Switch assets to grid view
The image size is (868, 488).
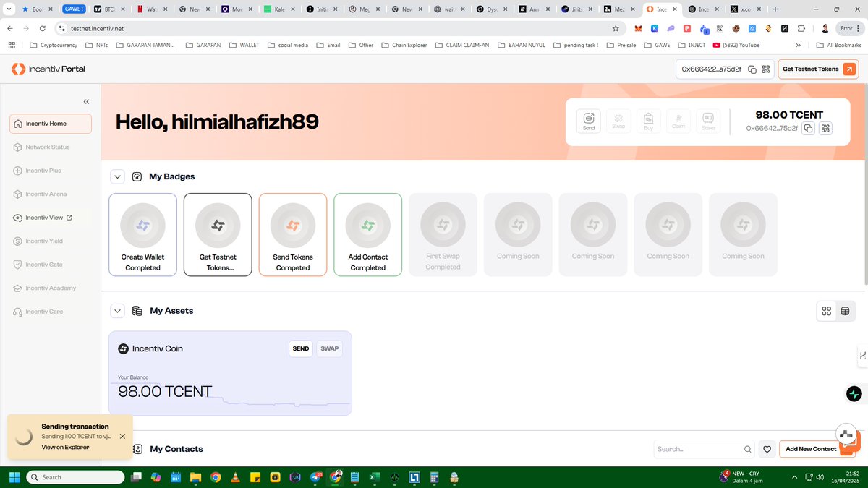827,311
